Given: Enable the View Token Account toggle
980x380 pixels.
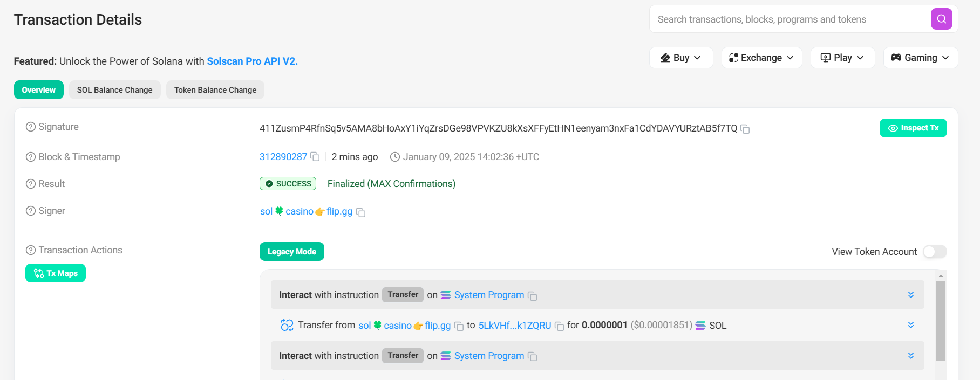Looking at the screenshot, I should (x=934, y=252).
